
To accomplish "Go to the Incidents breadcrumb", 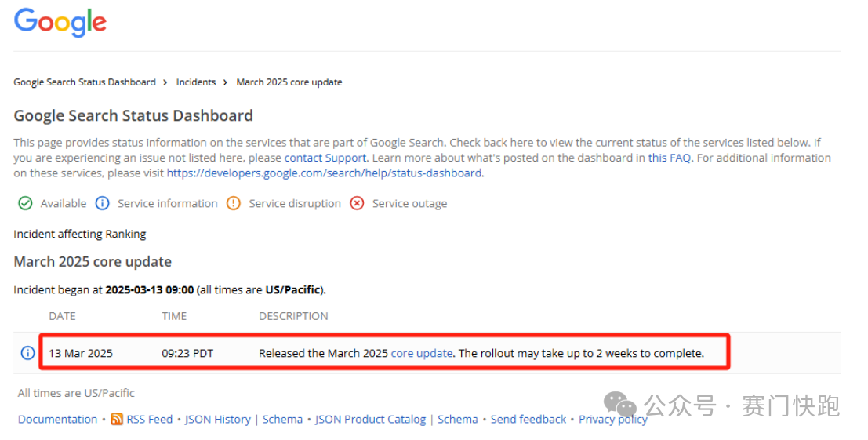I will coord(195,82).
